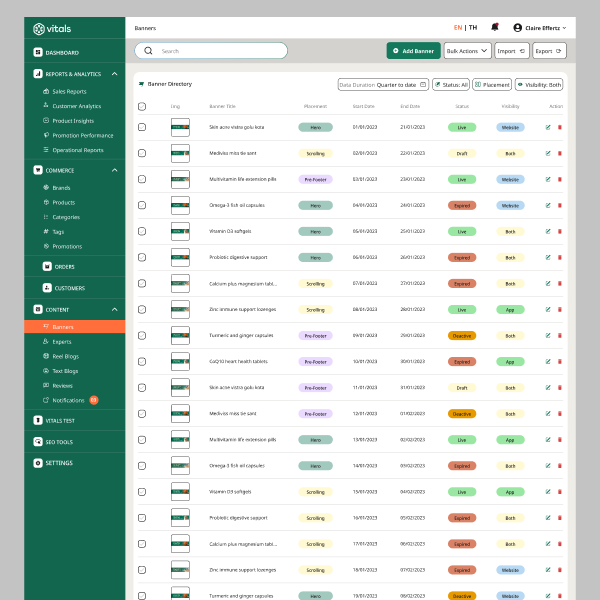Edit the 'CoQ10 heart health tablets' banner
Image resolution: width=600 pixels, height=600 pixels.
pos(548,361)
